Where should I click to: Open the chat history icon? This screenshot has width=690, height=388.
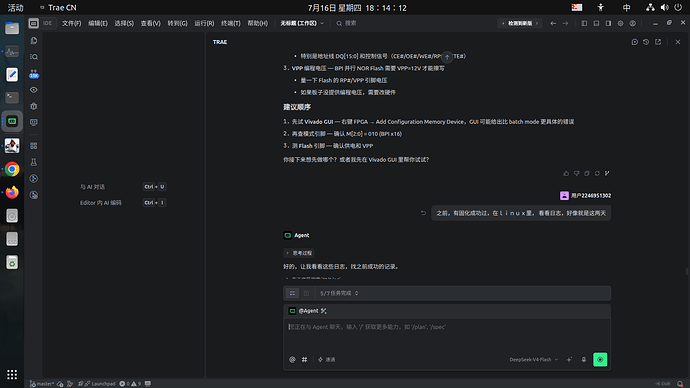646,42
